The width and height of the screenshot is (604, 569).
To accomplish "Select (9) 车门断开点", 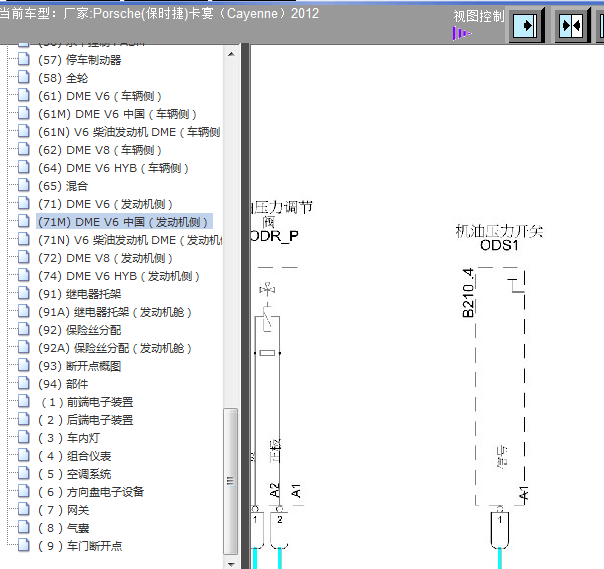I will click(80, 546).
